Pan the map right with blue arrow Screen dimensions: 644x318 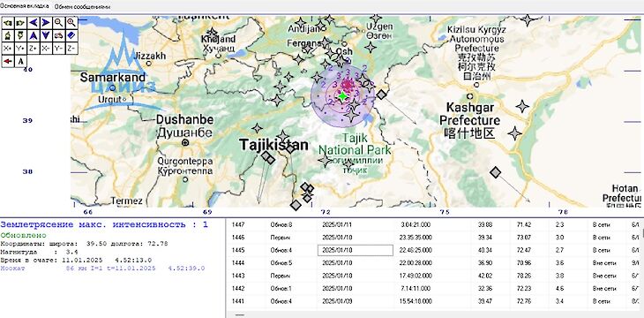coord(46,23)
